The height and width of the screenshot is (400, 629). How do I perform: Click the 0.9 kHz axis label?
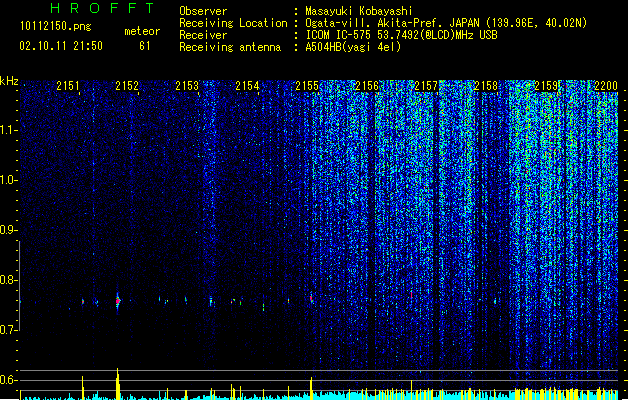point(8,230)
